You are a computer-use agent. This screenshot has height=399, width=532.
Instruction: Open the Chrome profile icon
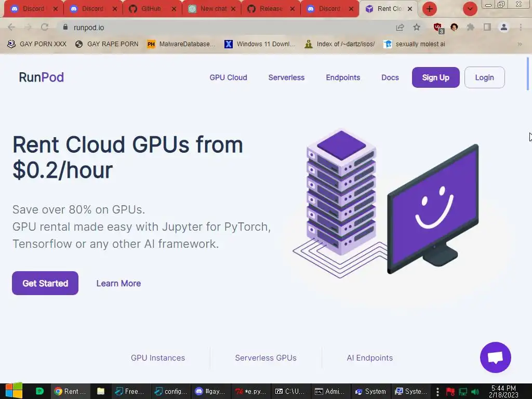click(x=504, y=27)
